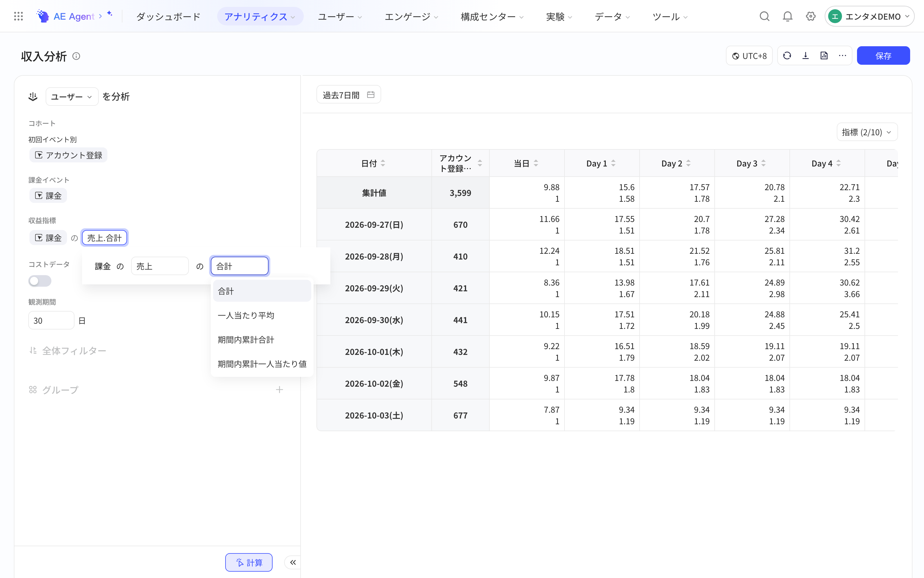Open the 売上 property selector
Viewport: 924px width, 578px height.
[160, 266]
